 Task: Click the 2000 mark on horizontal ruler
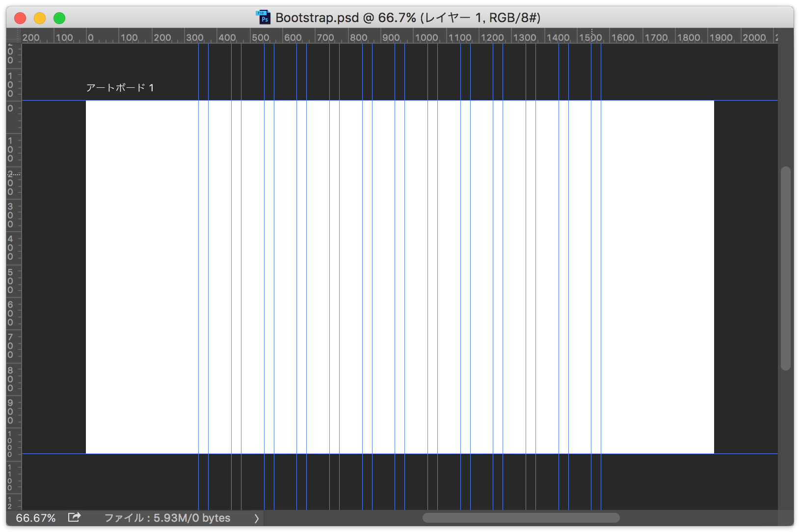point(754,38)
